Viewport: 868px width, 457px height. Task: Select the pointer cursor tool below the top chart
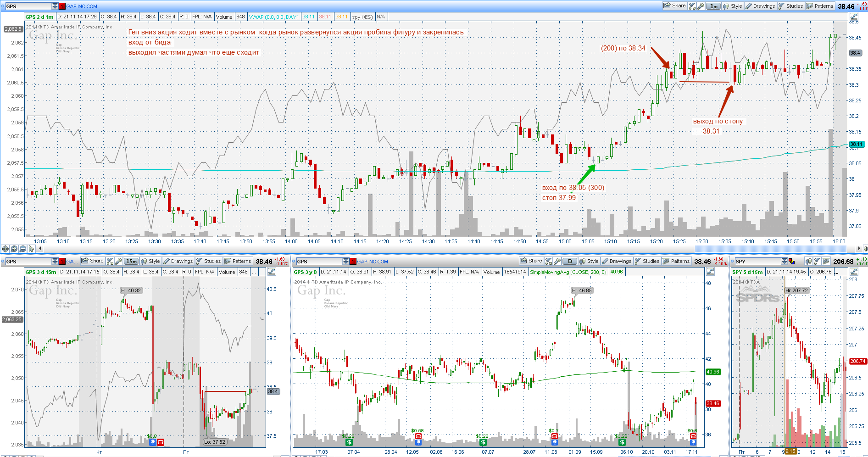click(x=31, y=249)
